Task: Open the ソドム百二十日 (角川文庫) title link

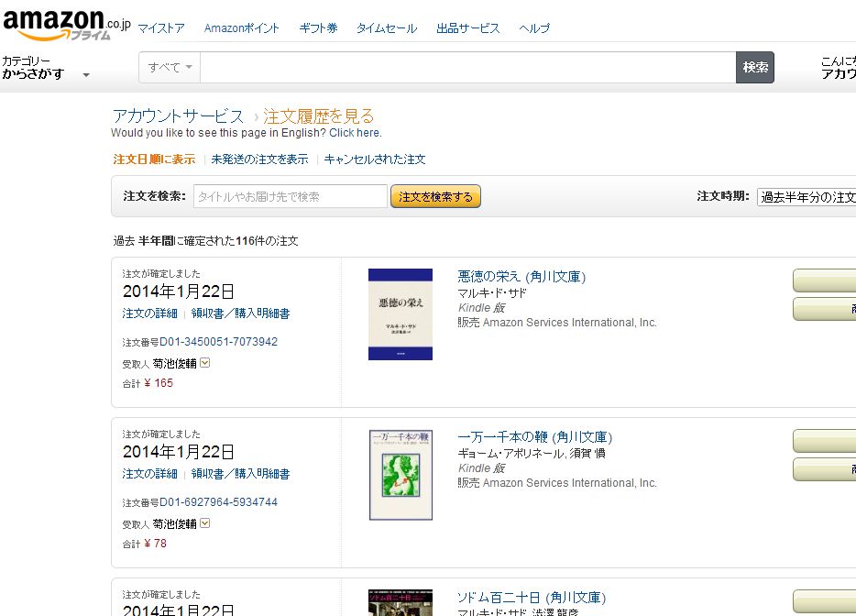Action: click(532, 598)
